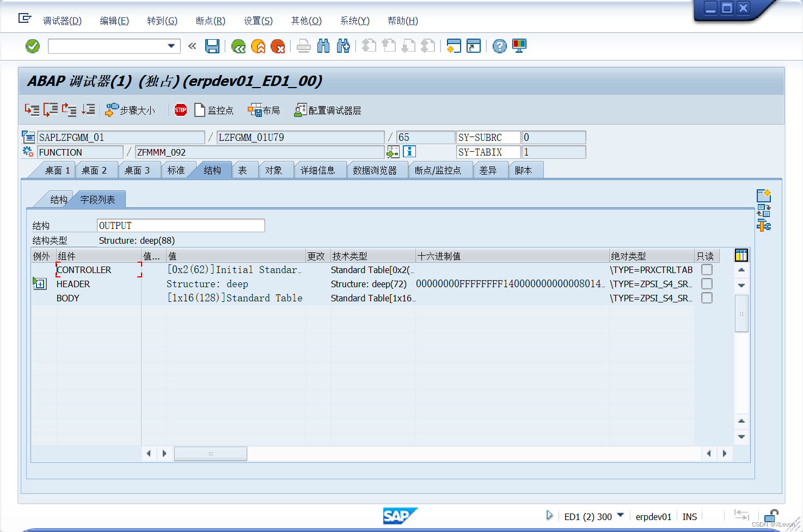Click the Print icon

click(304, 46)
